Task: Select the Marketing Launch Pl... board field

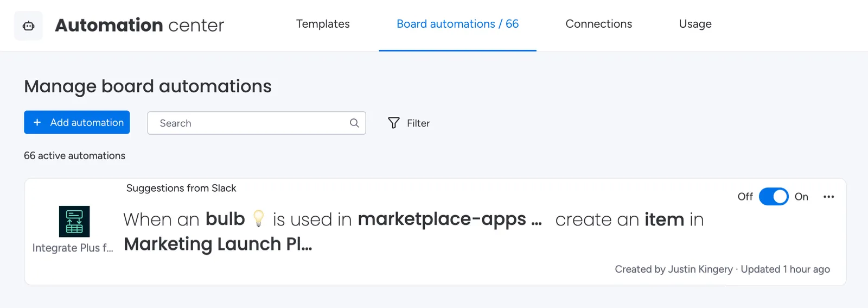Action: [x=218, y=244]
